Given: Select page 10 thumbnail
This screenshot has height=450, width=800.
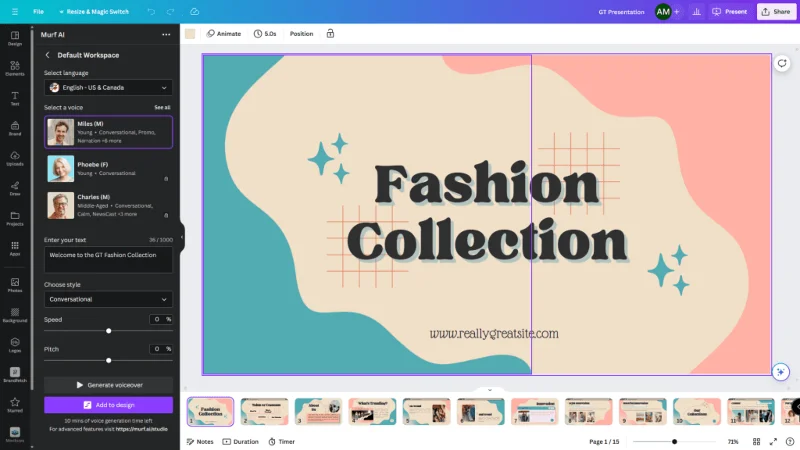Looking at the screenshot, I should pyautogui.click(x=697, y=411).
